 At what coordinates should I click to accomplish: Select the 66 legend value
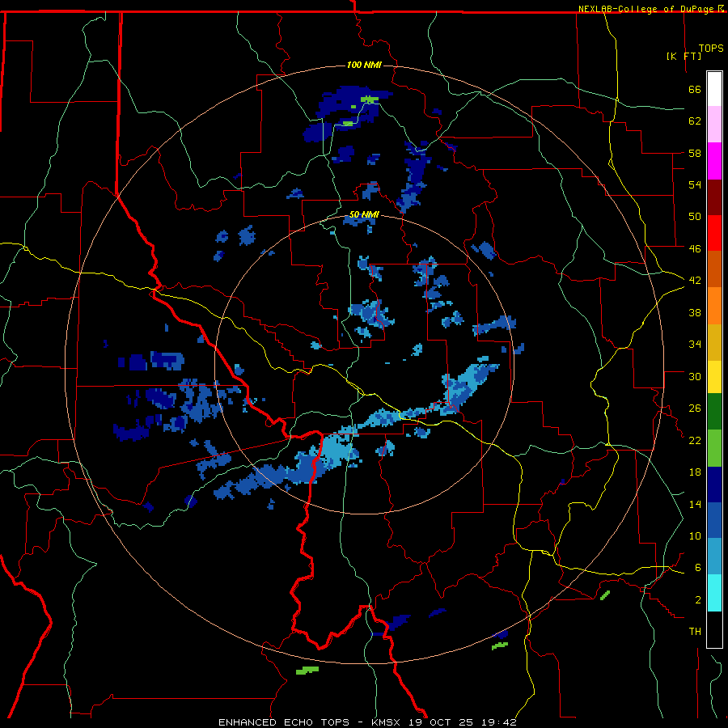coord(695,89)
